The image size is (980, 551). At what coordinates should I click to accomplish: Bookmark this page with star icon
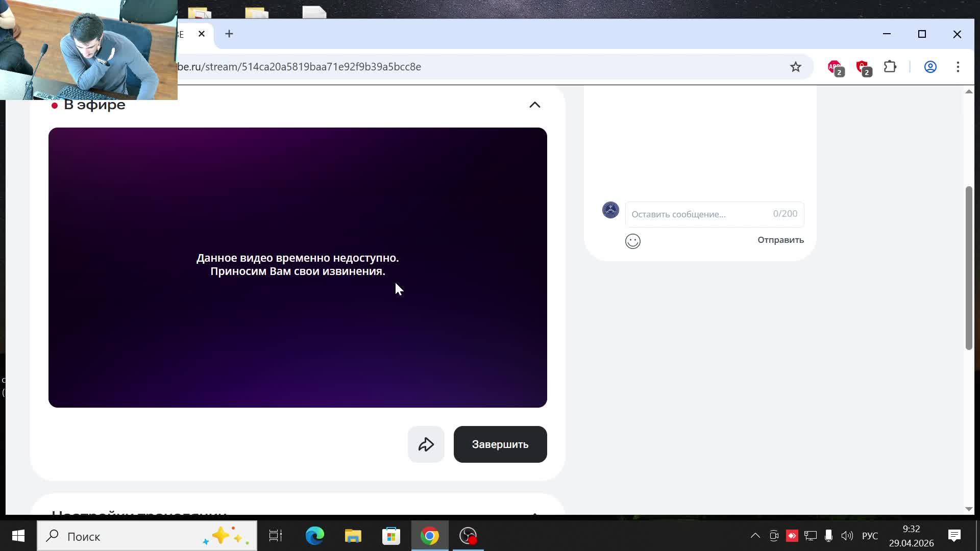click(x=795, y=67)
